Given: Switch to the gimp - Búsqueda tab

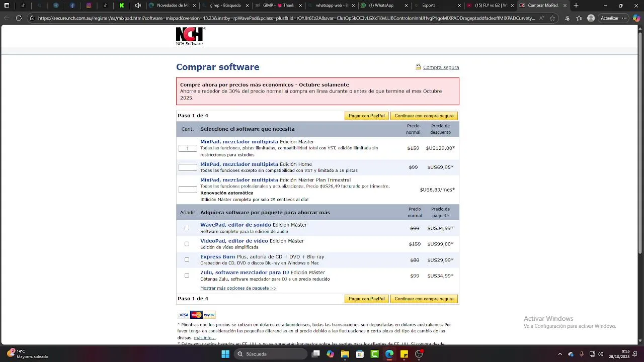Looking at the screenshot, I should (x=224, y=6).
